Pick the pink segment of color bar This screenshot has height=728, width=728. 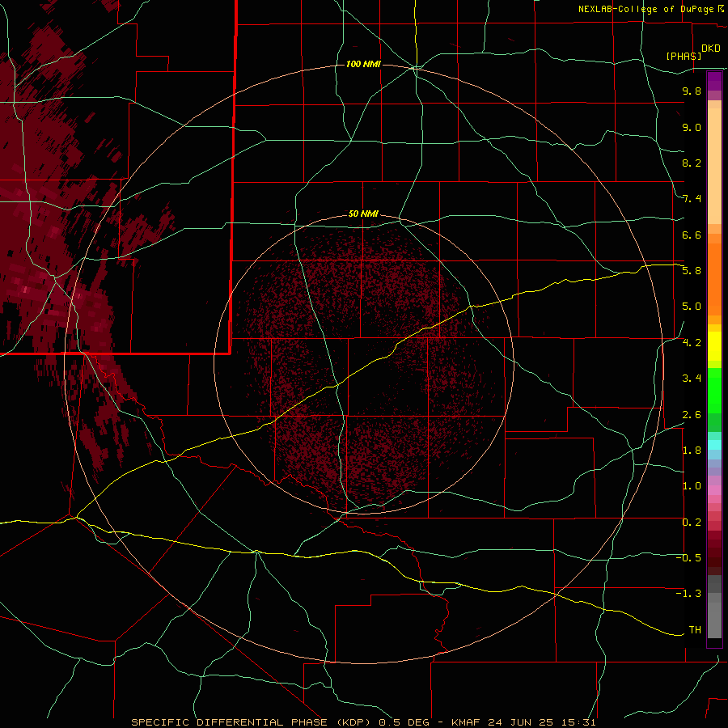[714, 490]
